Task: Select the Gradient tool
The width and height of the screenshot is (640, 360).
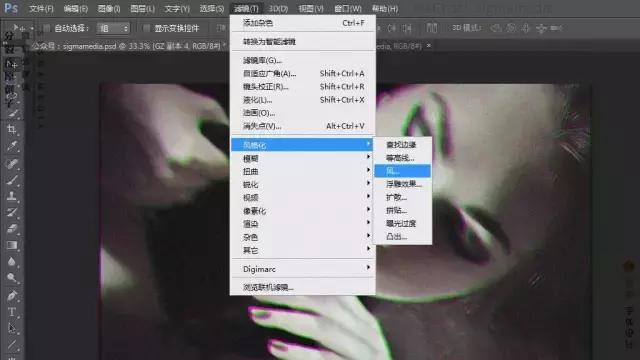Action: point(12,245)
